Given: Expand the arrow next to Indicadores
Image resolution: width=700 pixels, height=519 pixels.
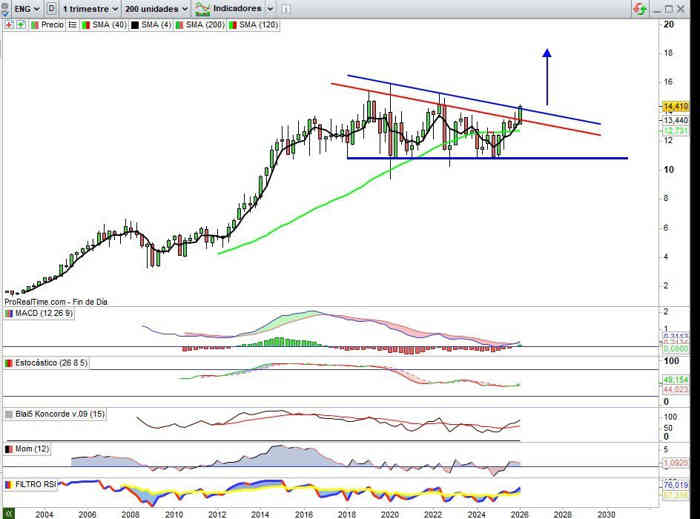Looking at the screenshot, I should click(272, 8).
